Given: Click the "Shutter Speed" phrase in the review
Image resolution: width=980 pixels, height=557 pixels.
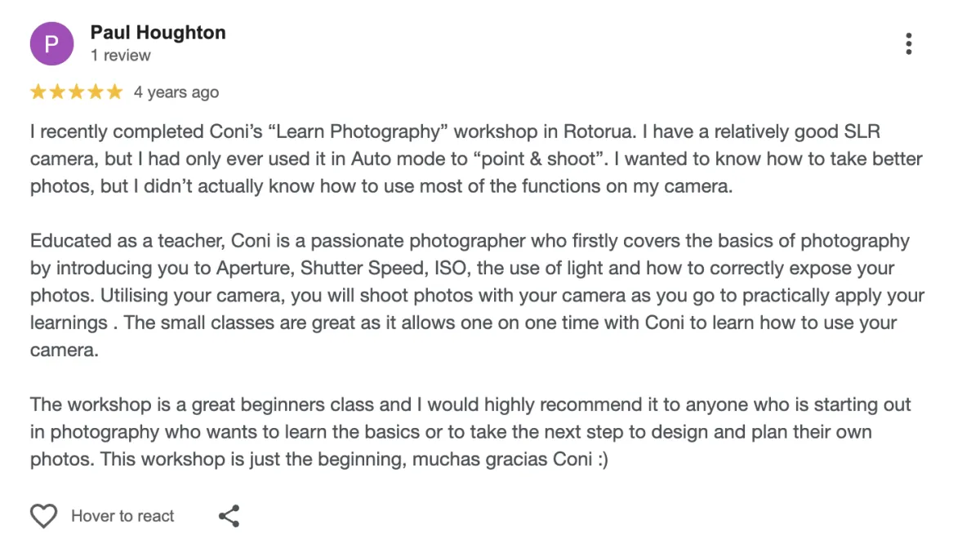Looking at the screenshot, I should pyautogui.click(x=354, y=268).
